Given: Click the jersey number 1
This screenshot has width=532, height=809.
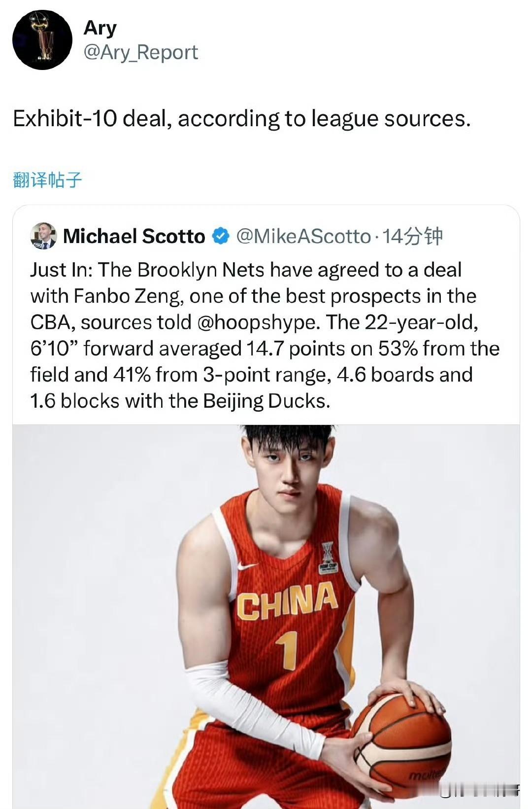Looking at the screenshot, I should click(x=288, y=650).
